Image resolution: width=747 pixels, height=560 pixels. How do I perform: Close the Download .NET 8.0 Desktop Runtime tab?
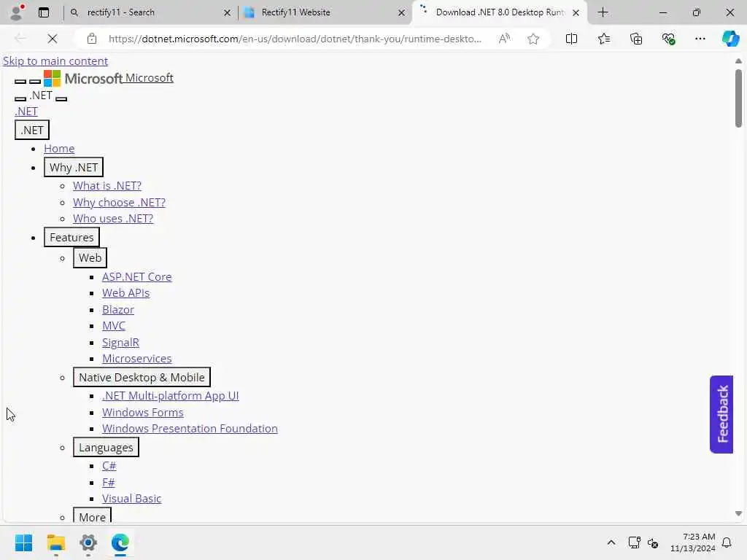(576, 13)
